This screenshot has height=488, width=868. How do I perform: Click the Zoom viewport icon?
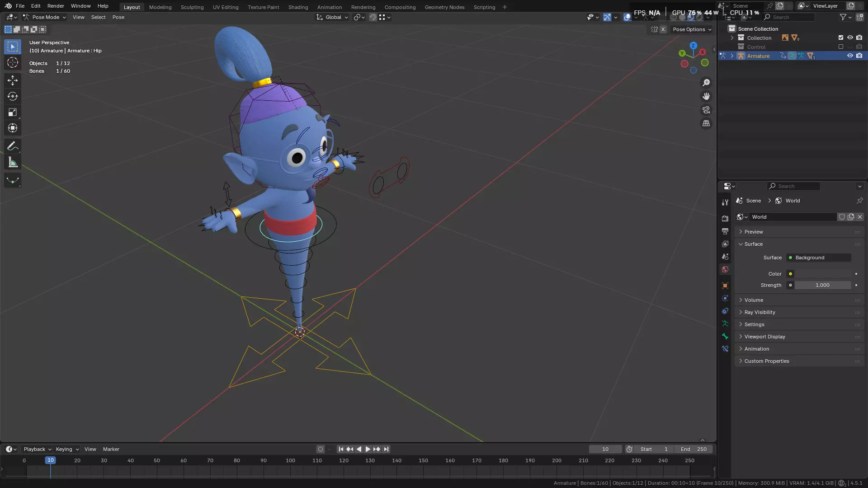tap(706, 83)
